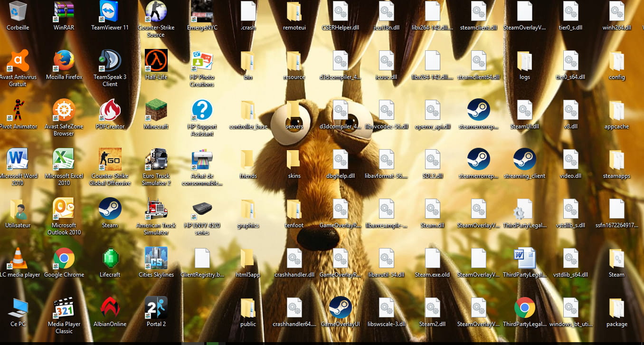644x345 pixels.
Task: Click the ThirdPartyLegal Word document icon
Action: [x=524, y=258]
